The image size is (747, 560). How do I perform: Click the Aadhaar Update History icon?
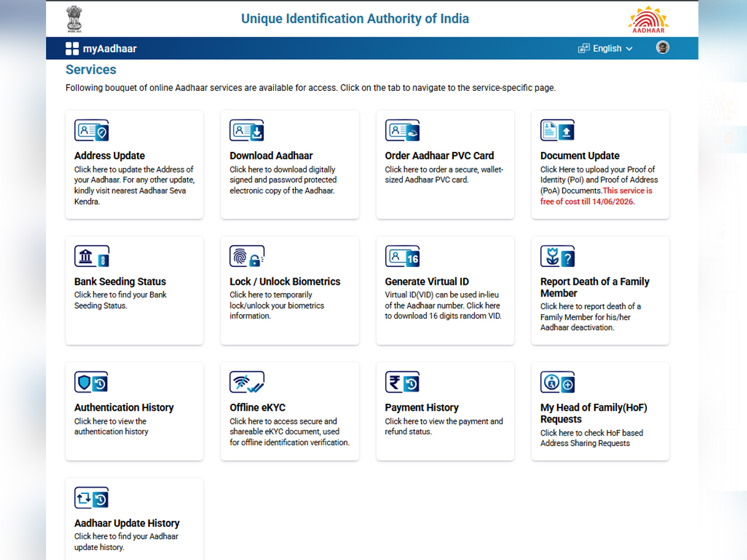tap(92, 498)
